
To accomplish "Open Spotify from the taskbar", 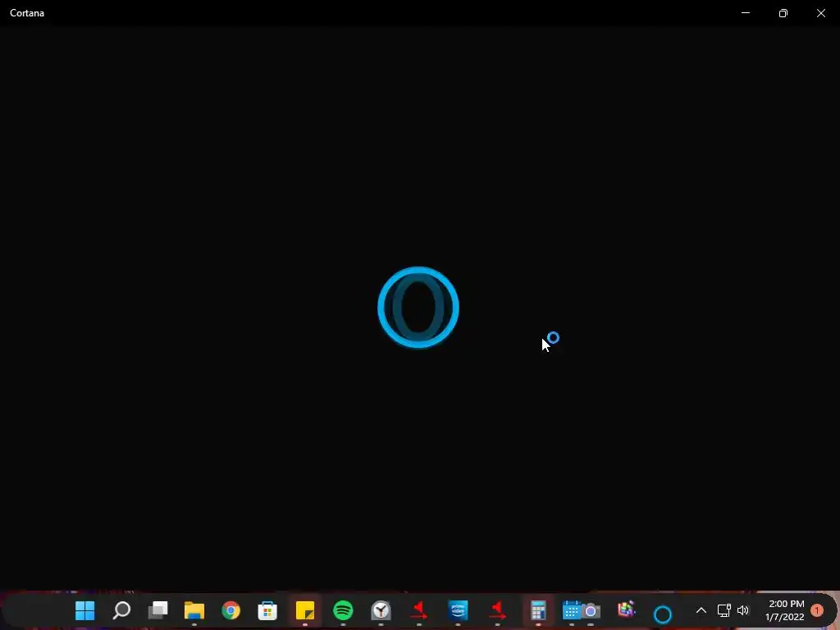I will 343,610.
